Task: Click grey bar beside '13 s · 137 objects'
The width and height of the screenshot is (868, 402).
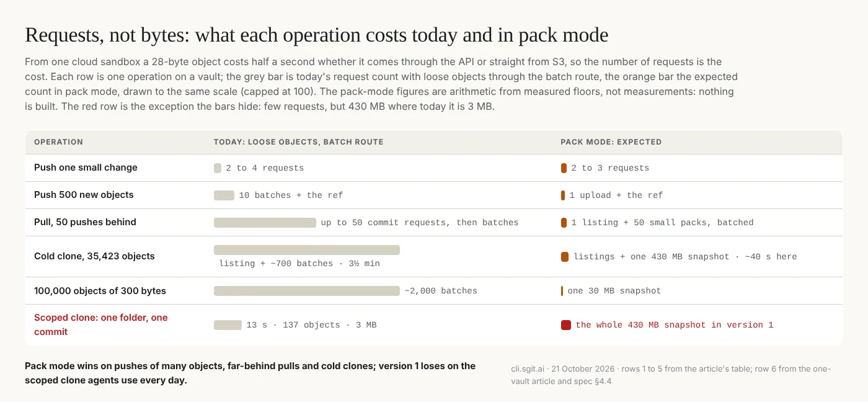Action: 228,325
